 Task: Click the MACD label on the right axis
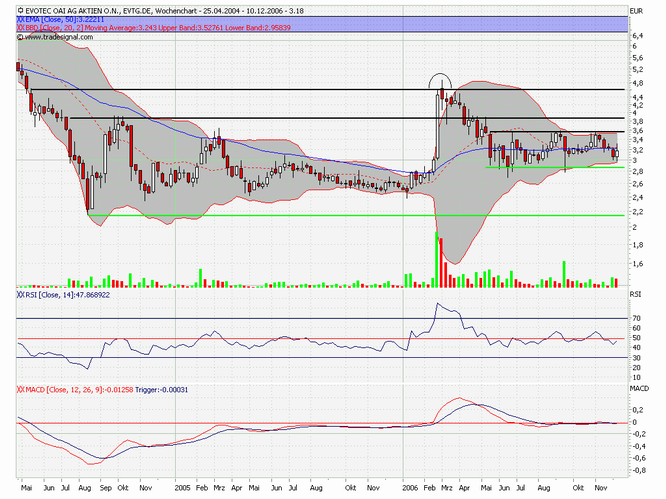[639, 389]
